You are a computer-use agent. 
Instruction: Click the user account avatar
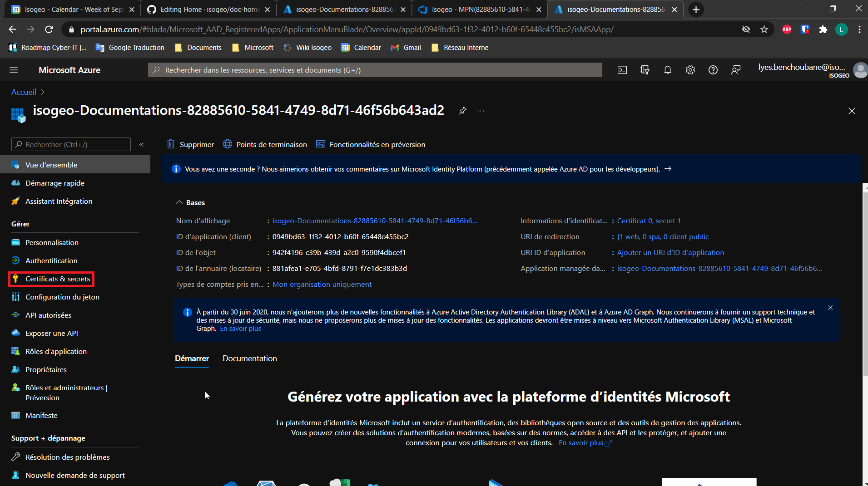pyautogui.click(x=860, y=70)
